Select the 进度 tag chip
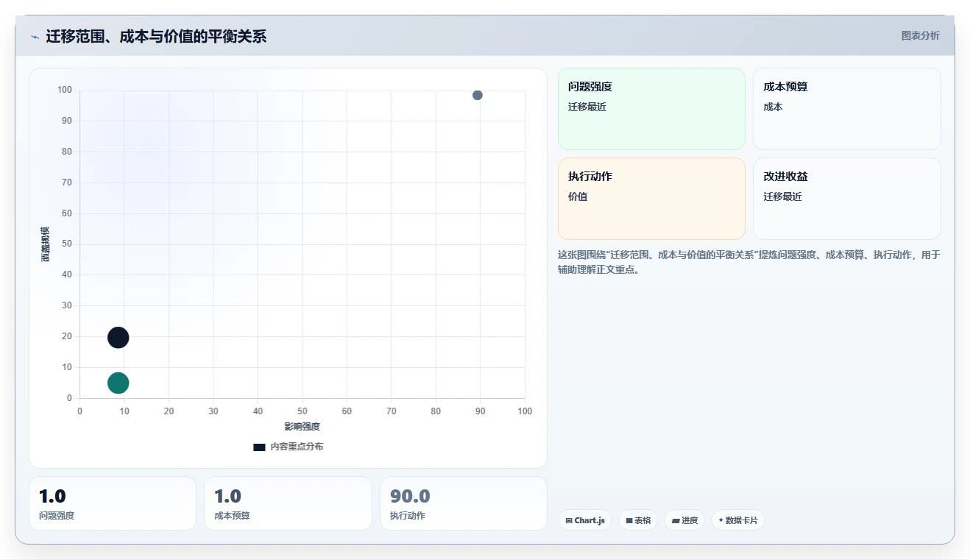970x560 pixels. (684, 520)
